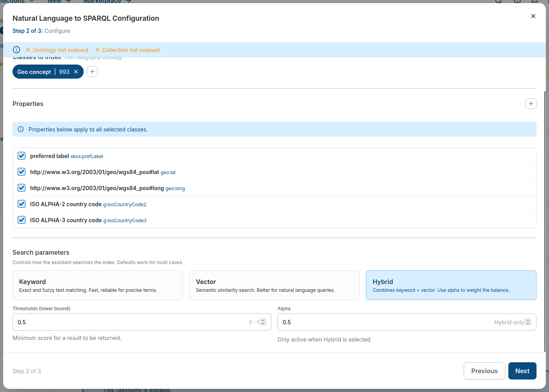Click the geo:lat property identifier
This screenshot has width=549, height=392.
click(x=168, y=173)
